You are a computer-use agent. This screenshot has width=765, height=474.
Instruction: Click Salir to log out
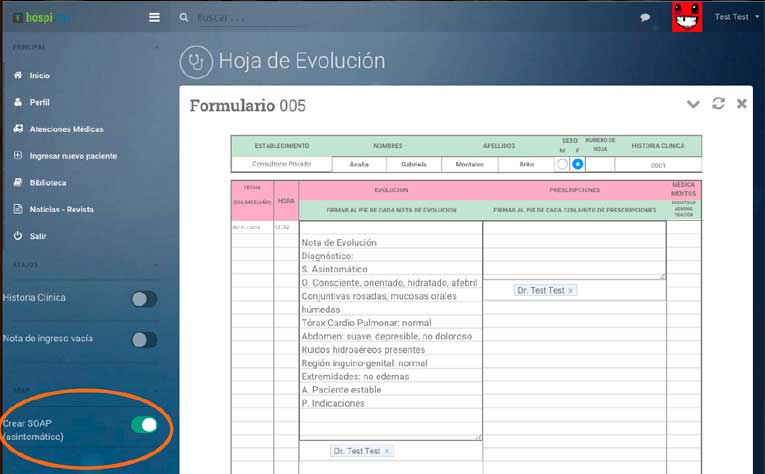click(39, 236)
